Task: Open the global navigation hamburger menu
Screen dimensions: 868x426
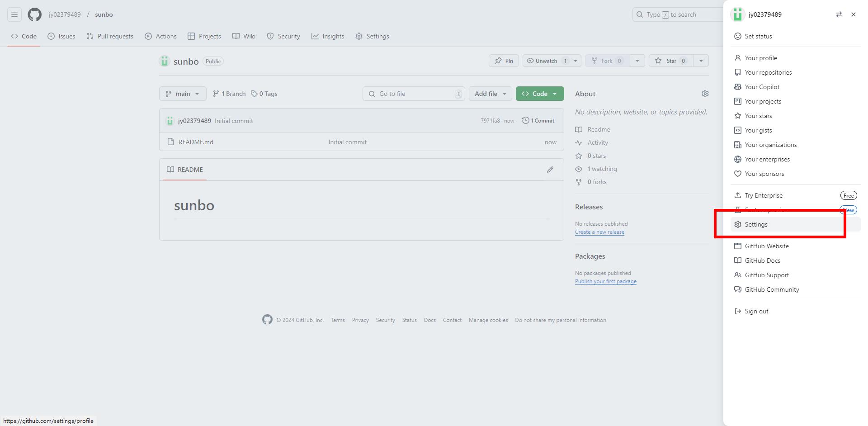Action: click(x=14, y=14)
